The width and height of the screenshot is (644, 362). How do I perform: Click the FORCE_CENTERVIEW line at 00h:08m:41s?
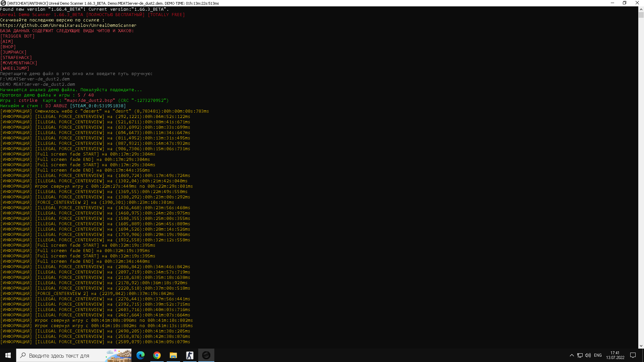[95, 122]
